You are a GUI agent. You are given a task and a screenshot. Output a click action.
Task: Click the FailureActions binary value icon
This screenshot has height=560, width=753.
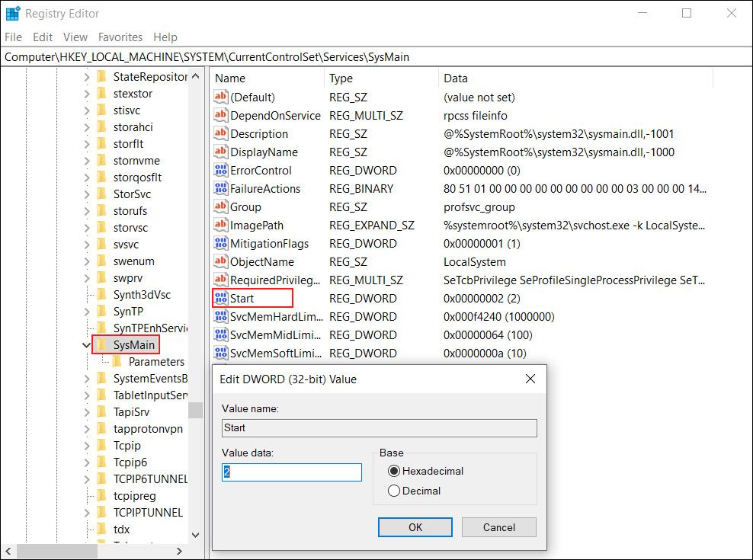(x=221, y=189)
